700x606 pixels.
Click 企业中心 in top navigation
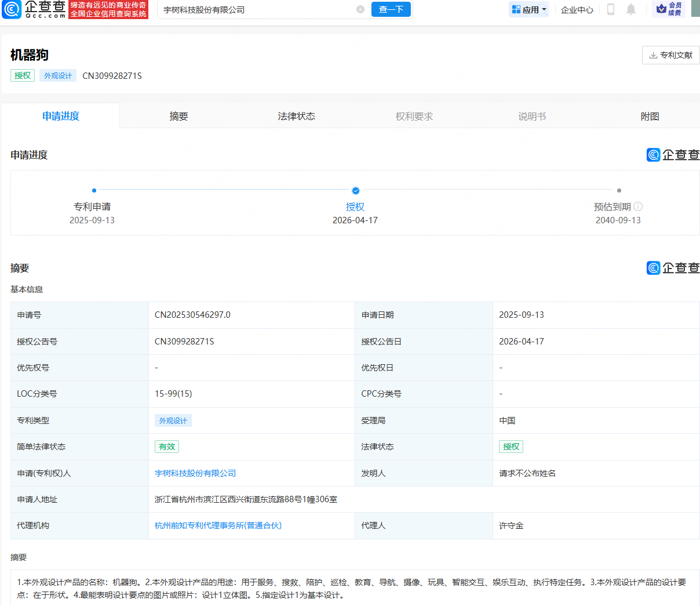[577, 10]
